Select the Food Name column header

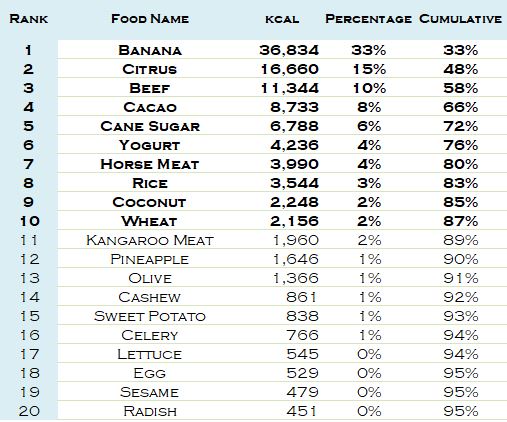[x=150, y=19]
